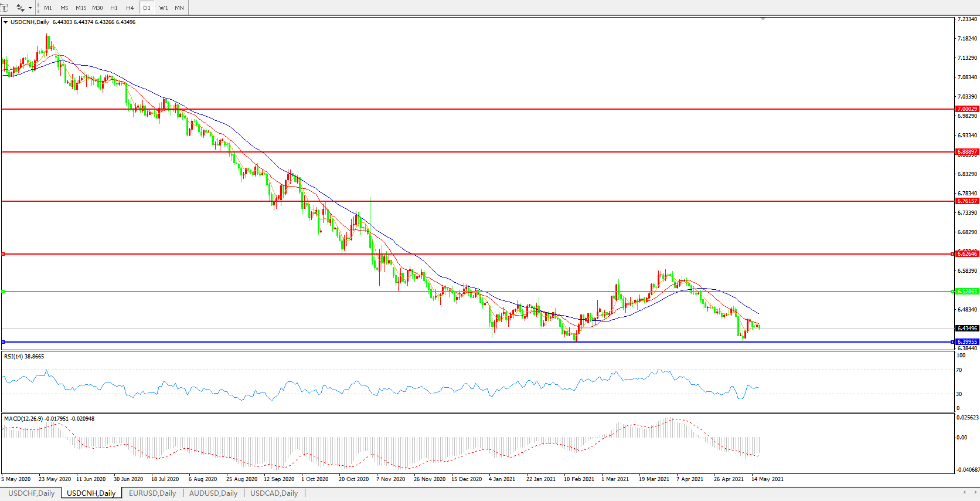Select the blue 6.39955 price label

[x=967, y=341]
